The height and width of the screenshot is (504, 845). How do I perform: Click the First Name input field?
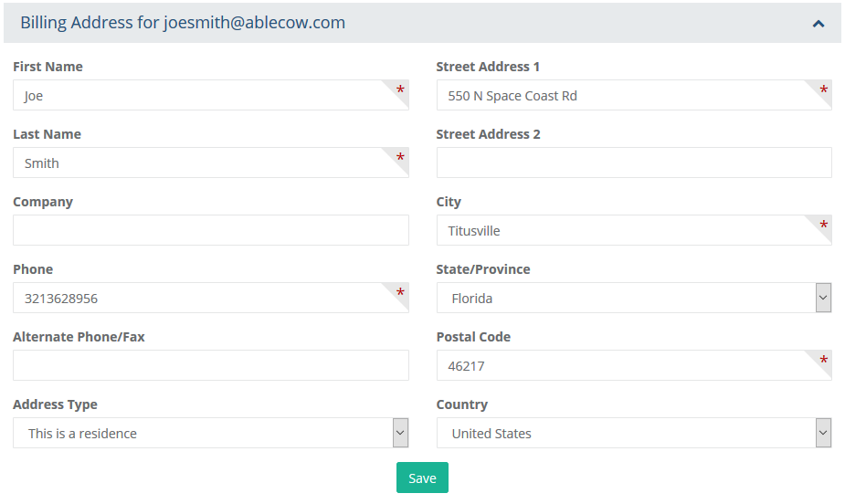click(201, 96)
